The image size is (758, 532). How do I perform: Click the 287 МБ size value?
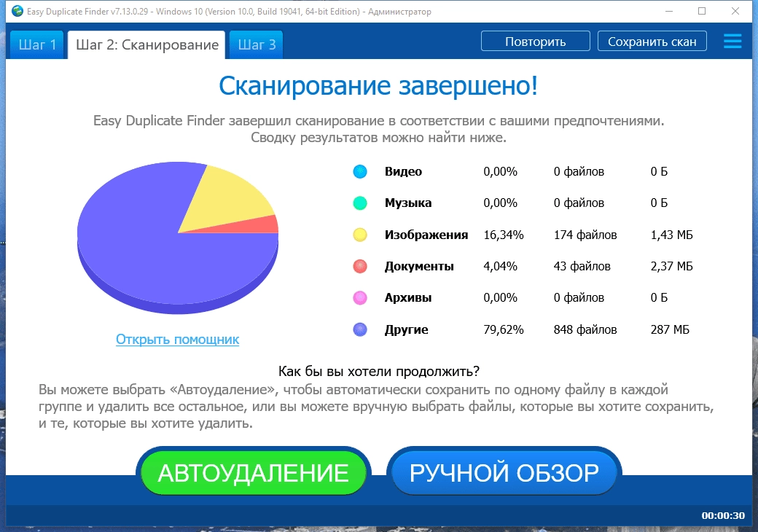670,329
